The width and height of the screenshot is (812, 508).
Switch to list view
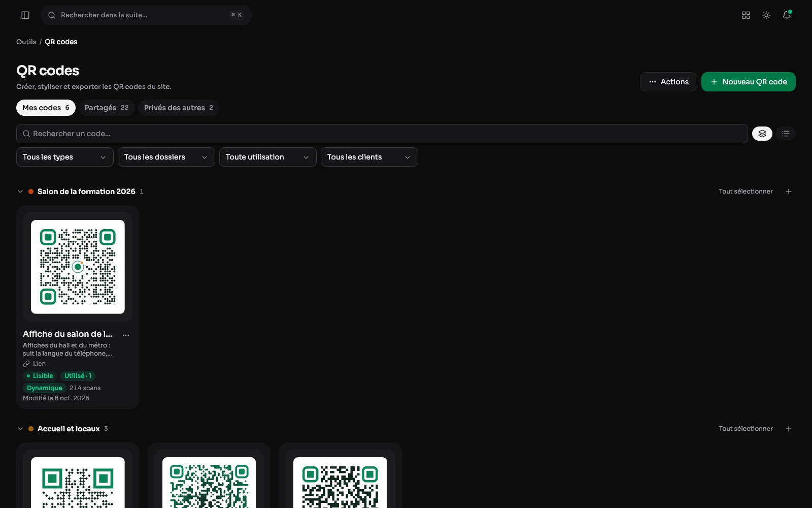coord(786,134)
